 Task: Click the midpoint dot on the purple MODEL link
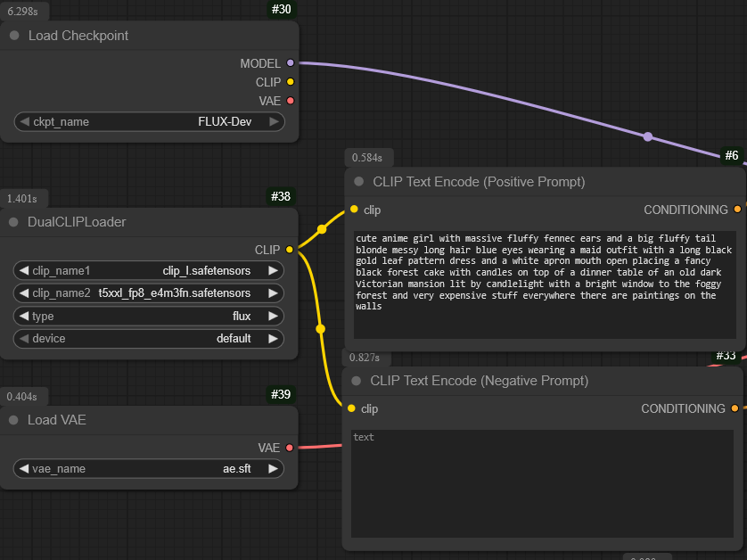pos(648,136)
